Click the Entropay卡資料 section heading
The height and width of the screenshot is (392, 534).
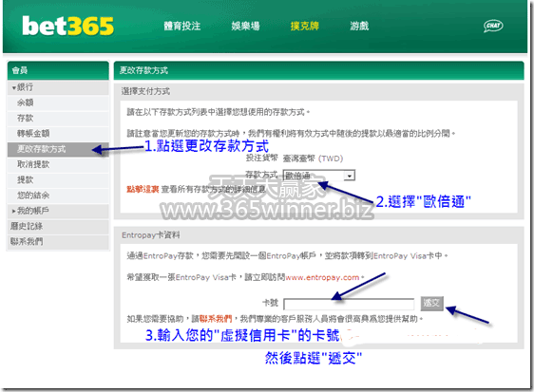pyautogui.click(x=150, y=235)
